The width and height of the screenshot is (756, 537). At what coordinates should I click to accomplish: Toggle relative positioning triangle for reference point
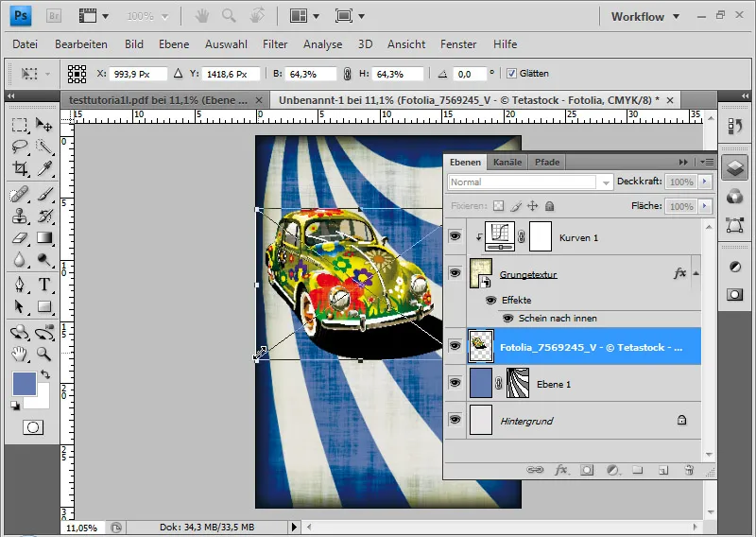(179, 74)
